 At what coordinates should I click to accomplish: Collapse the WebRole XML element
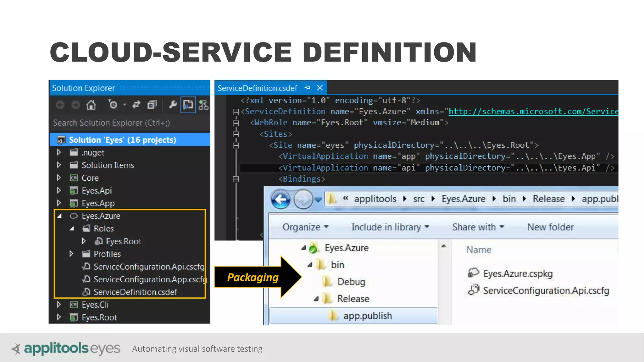pyautogui.click(x=236, y=123)
